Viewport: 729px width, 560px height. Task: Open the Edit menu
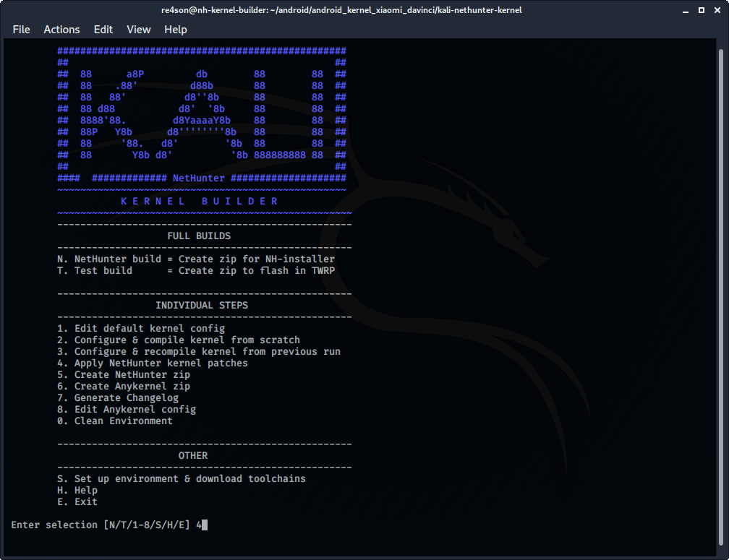pyautogui.click(x=103, y=30)
